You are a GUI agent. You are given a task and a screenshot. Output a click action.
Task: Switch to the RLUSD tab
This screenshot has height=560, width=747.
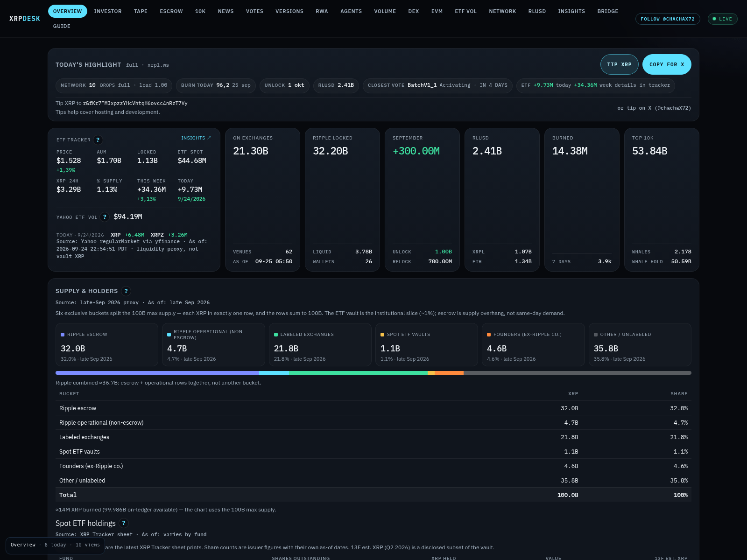click(537, 11)
